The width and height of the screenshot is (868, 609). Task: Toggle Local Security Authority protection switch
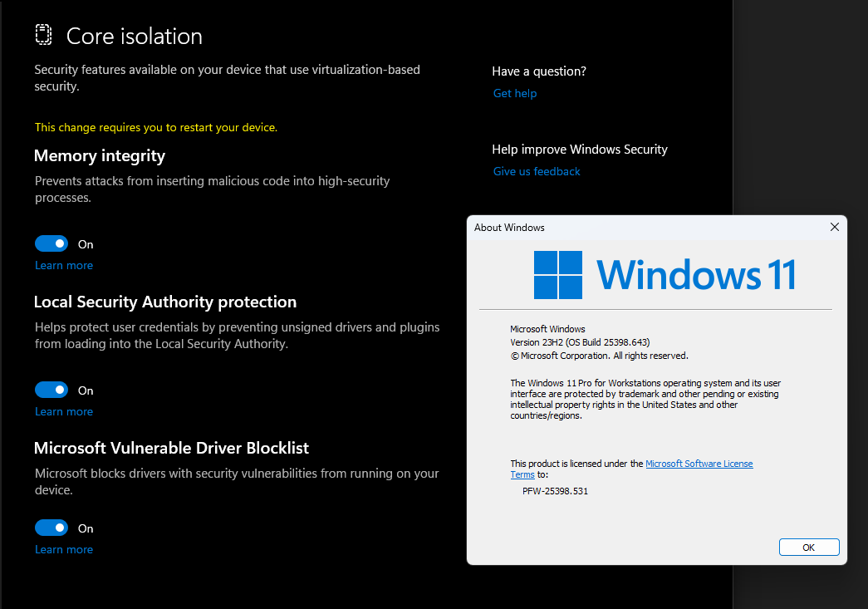[51, 390]
